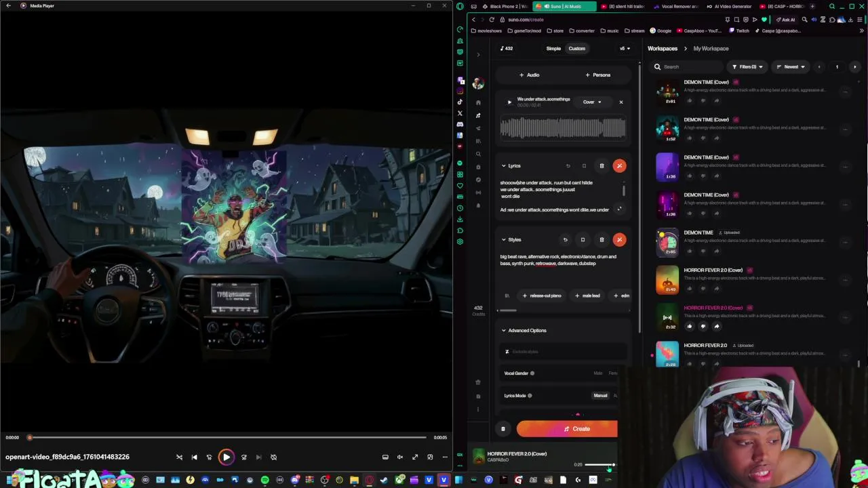The height and width of the screenshot is (488, 868).
Task: Open the Suno Create music-note sidebar icon
Action: click(x=478, y=115)
